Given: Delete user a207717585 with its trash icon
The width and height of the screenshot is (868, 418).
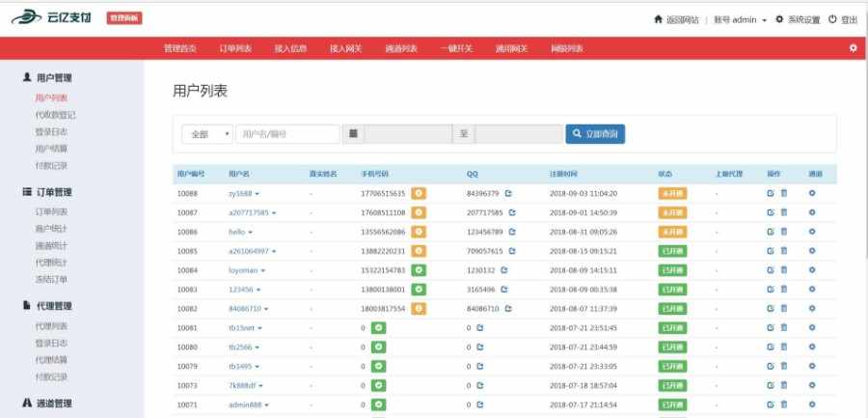Looking at the screenshot, I should click(784, 212).
